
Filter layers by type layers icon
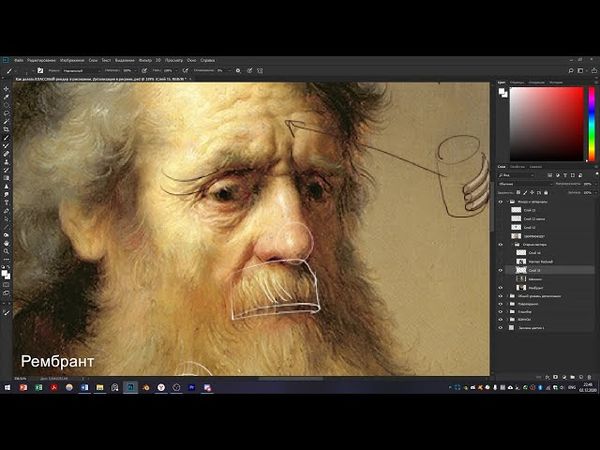click(x=565, y=175)
